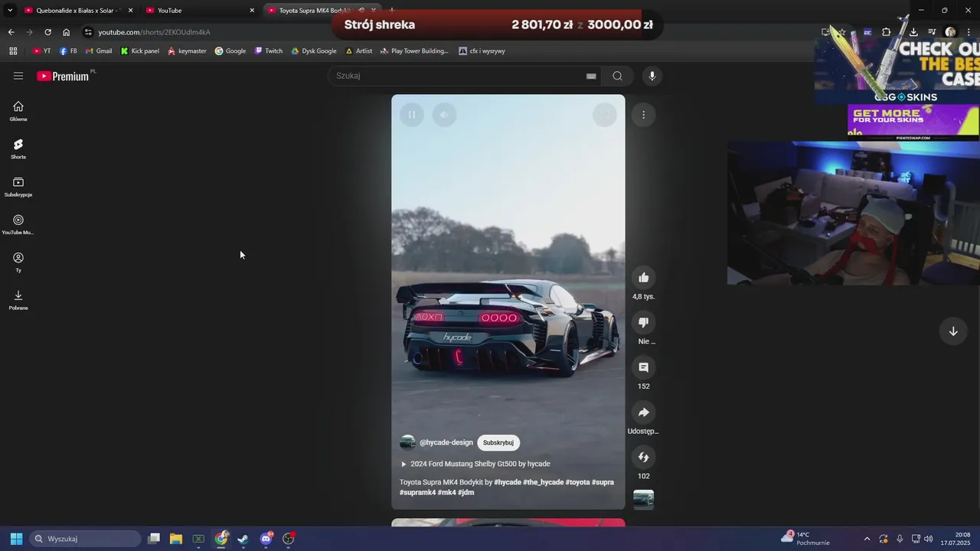Open the sound thumbnail below remix

643,500
